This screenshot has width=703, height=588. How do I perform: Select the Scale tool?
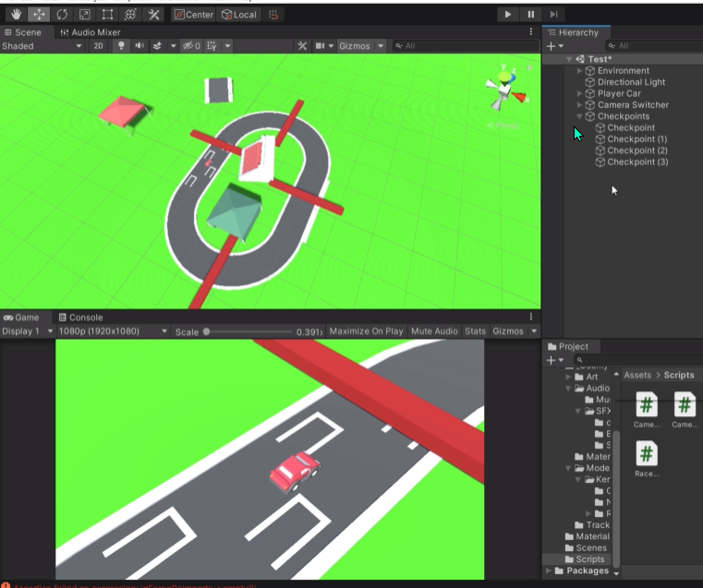[85, 15]
